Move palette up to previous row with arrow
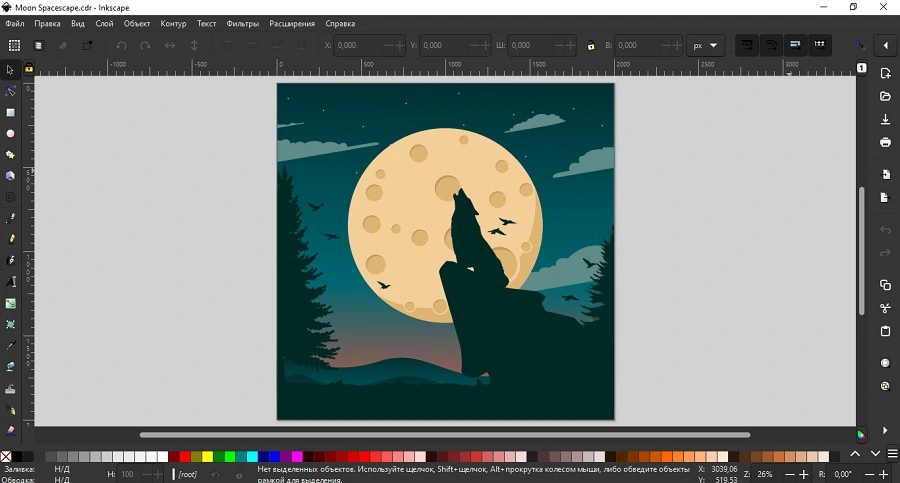 coord(855,454)
